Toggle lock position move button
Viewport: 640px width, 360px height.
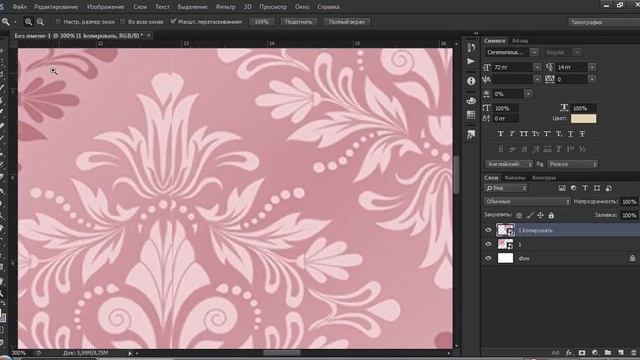[540, 215]
